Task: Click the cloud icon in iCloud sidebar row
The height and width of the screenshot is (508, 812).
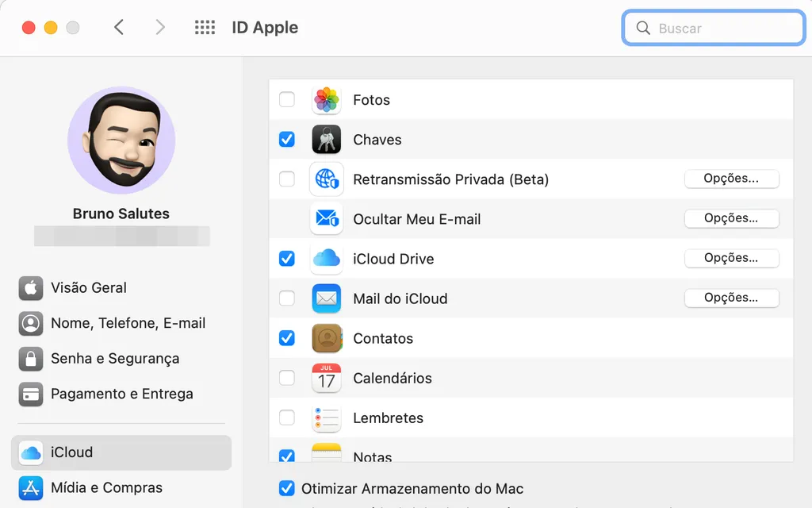Action: (x=31, y=452)
